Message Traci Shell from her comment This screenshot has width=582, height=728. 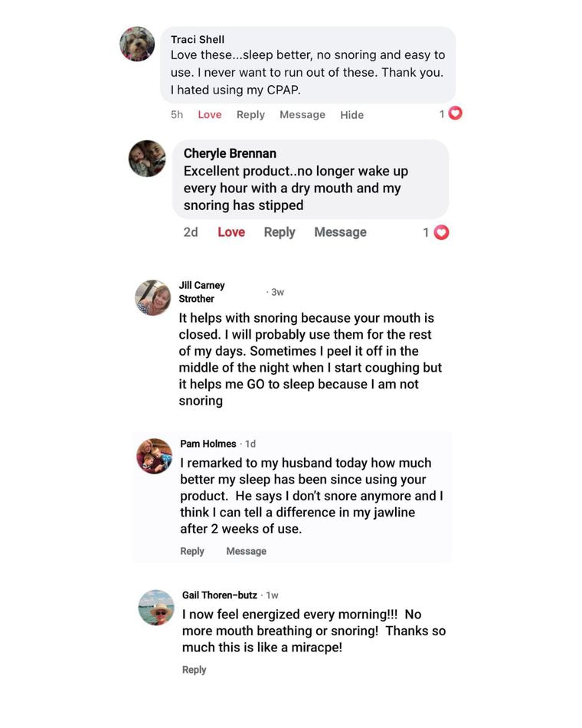[302, 115]
